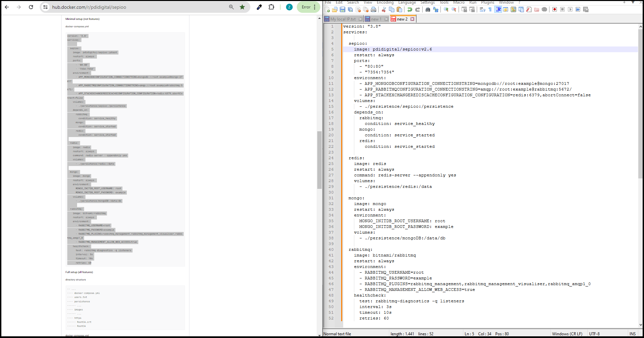This screenshot has width=644, height=338.
Task: Click the browser Reload page icon
Action: 31,7
